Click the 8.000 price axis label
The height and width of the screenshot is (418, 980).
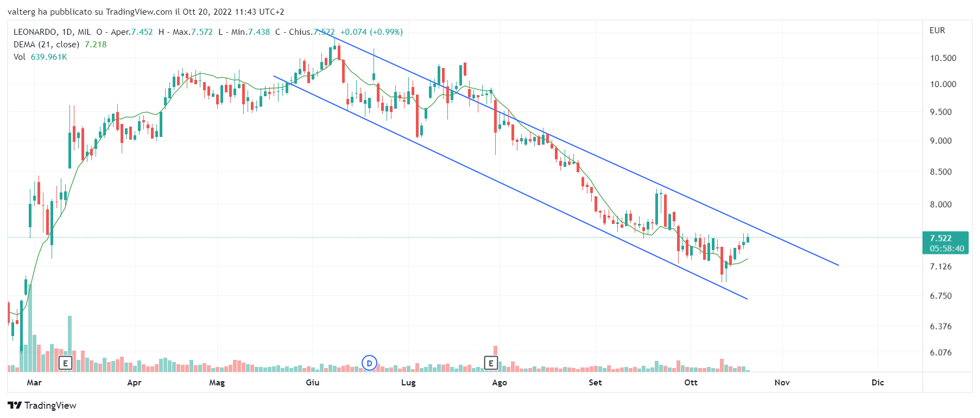coord(941,204)
